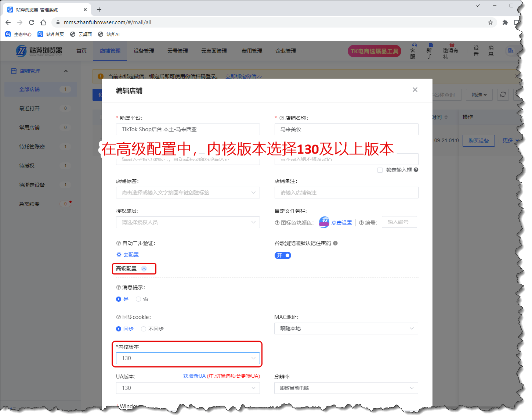Click the 去配置 gear icon
This screenshot has height=420, width=532.
coord(119,255)
